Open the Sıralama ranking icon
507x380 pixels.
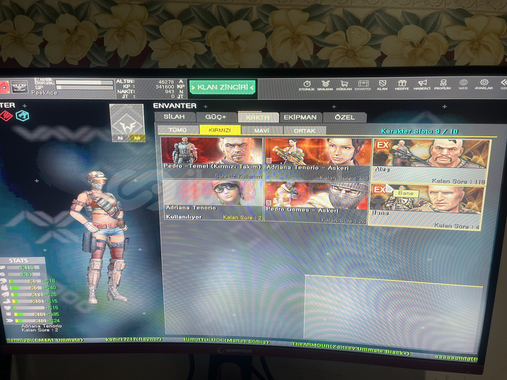pyautogui.click(x=325, y=85)
